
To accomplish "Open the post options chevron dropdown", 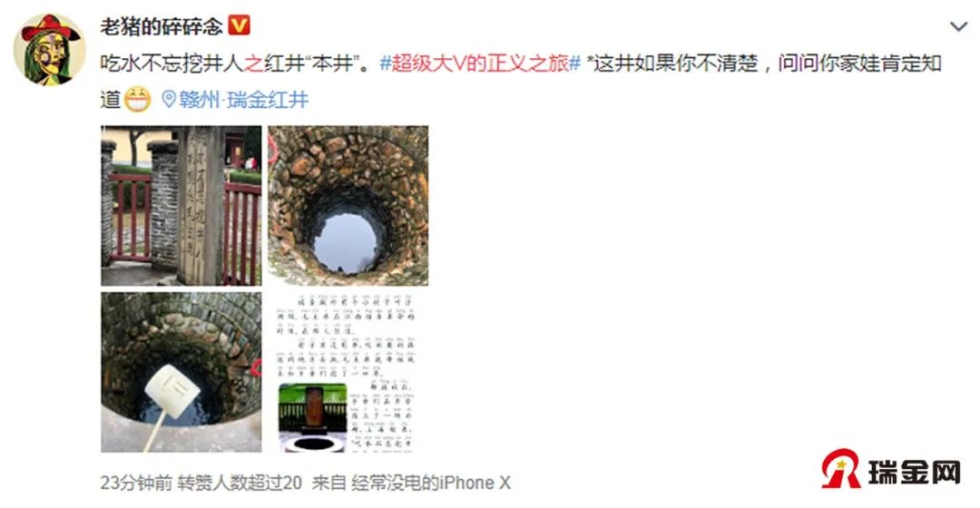I will (x=958, y=27).
